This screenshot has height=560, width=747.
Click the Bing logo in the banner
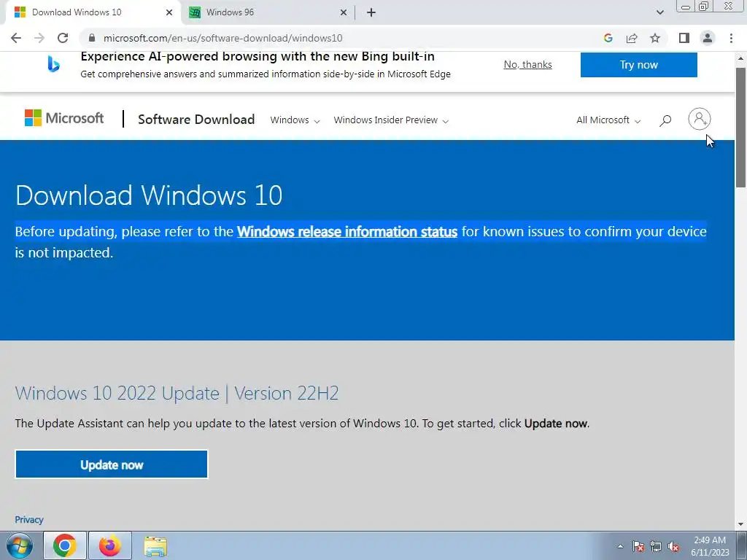click(53, 64)
